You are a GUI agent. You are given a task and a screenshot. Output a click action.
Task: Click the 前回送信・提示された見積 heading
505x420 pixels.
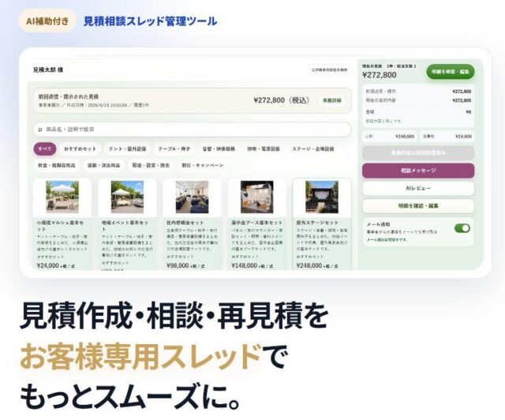coord(69,96)
